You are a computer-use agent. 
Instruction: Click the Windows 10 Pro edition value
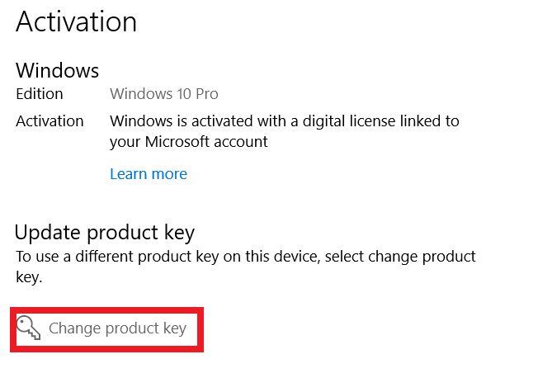pos(163,94)
